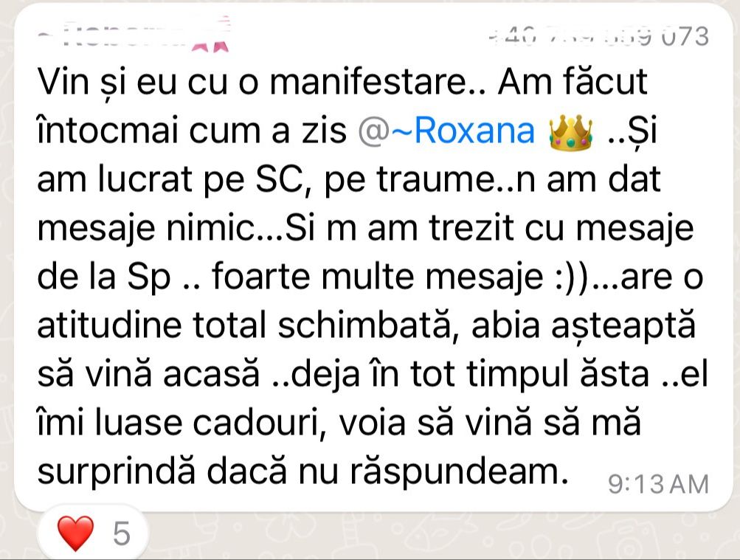Click the word atitudine in the message
Screen dimensions: 740x560
(109, 325)
